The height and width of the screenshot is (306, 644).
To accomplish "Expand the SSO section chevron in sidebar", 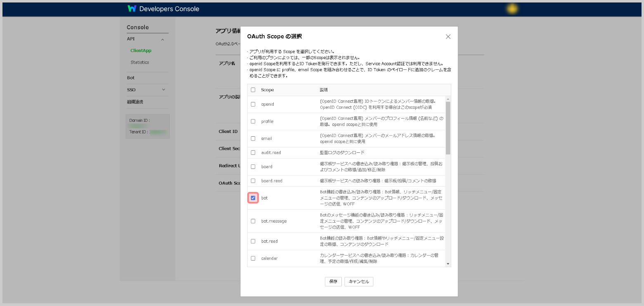I will pyautogui.click(x=163, y=90).
